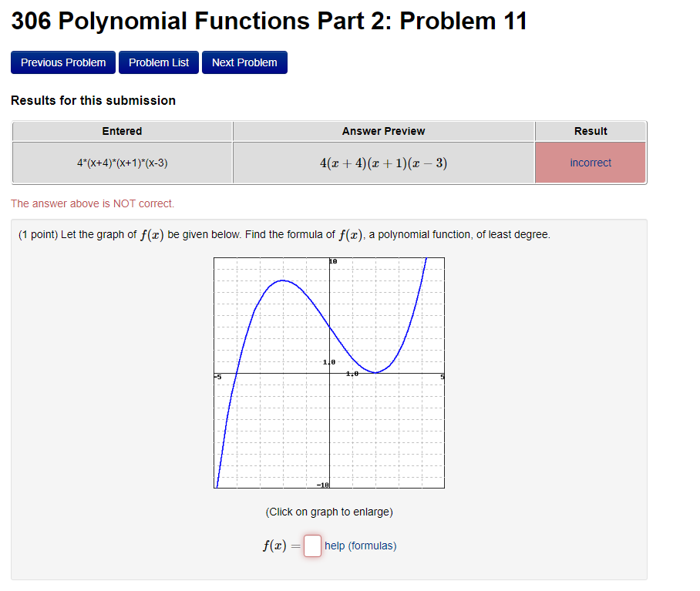This screenshot has width=700, height=591.
Task: Open the help (formulas) link
Action: 360,546
